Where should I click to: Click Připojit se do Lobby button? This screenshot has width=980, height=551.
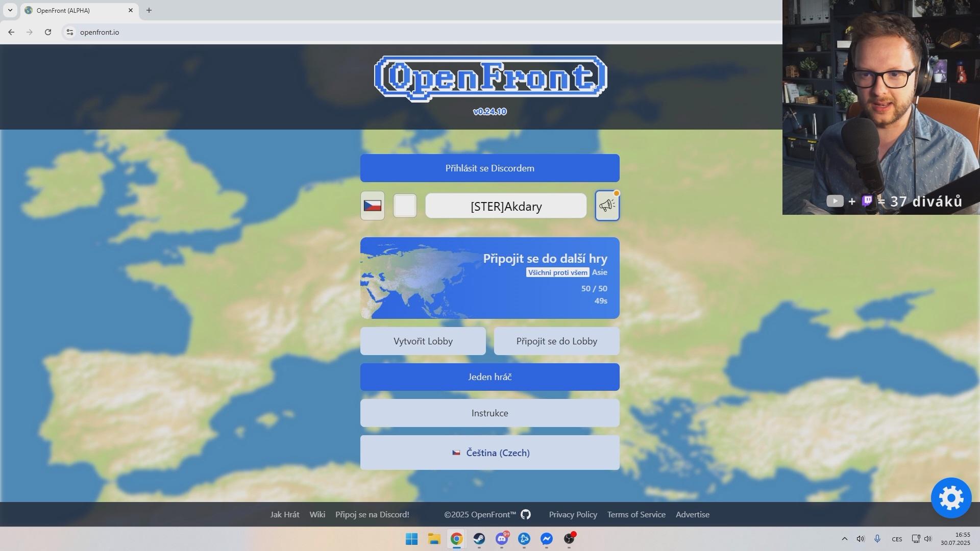[556, 341]
